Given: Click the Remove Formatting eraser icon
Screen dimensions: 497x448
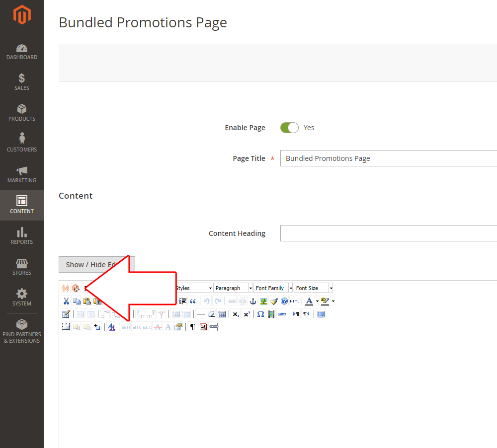Looking at the screenshot, I should pyautogui.click(x=211, y=314).
